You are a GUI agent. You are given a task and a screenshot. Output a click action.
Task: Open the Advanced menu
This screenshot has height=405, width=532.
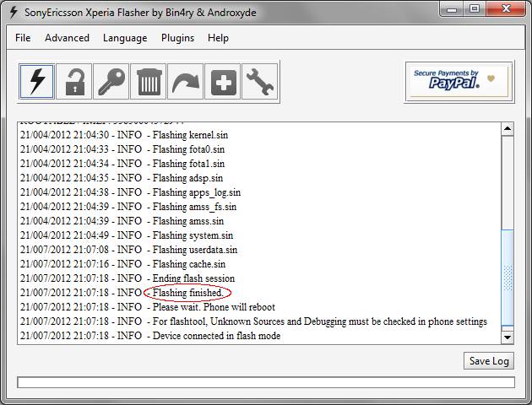[x=68, y=38]
